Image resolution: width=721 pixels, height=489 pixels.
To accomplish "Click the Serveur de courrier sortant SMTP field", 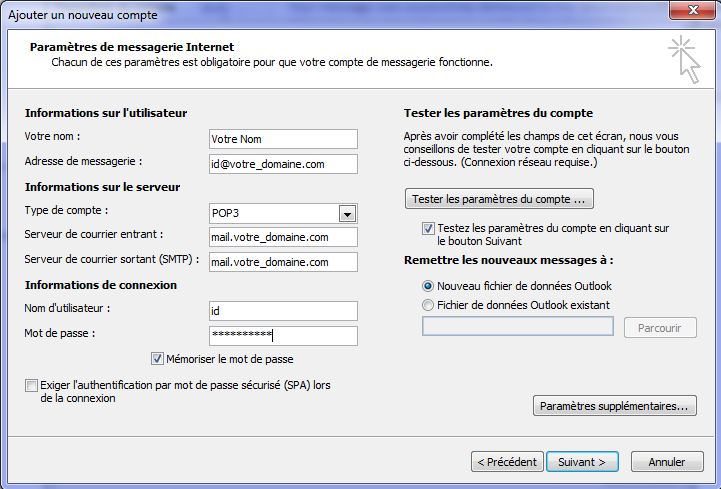I will pos(283,262).
